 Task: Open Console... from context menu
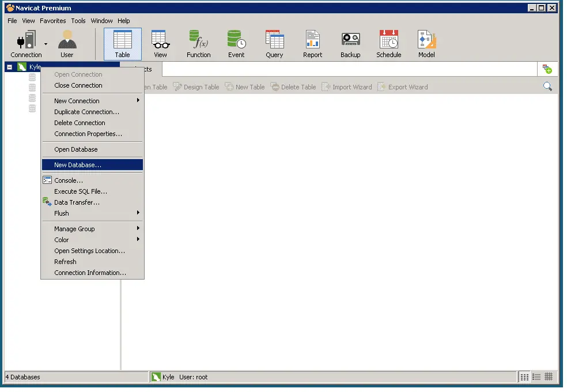[x=93, y=181]
